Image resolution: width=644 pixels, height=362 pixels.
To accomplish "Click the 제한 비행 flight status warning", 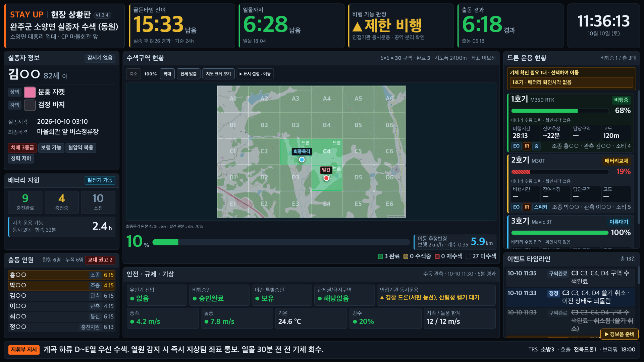I will click(x=387, y=25).
